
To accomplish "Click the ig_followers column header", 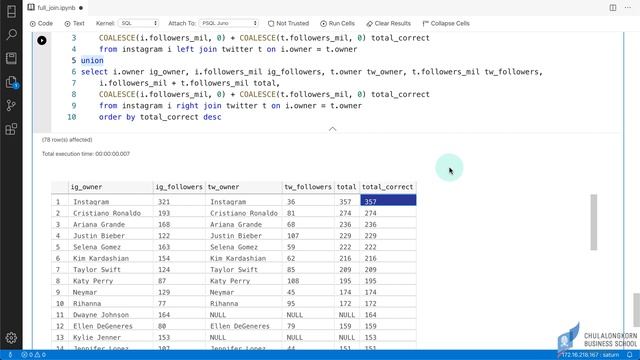I will point(179,187).
